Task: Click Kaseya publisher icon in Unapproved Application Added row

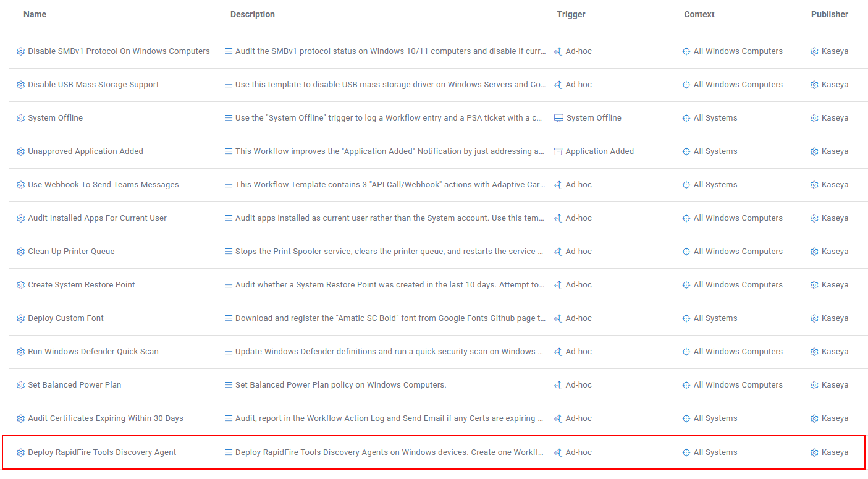Action: 814,151
